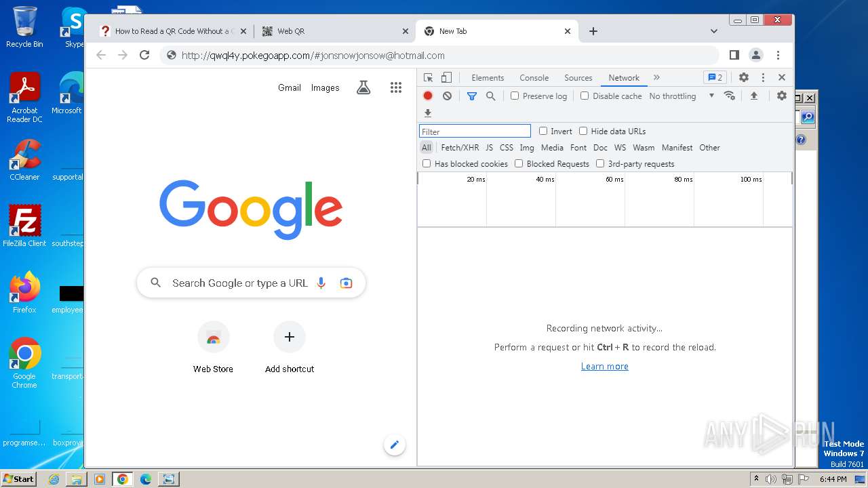868x488 pixels.
Task: Filter requests by Media type
Action: [x=552, y=147]
